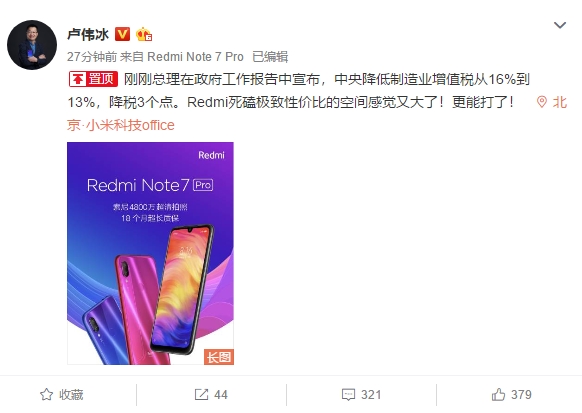Click the star favorite icon
Screen dimensions: 582x413
[46, 394]
